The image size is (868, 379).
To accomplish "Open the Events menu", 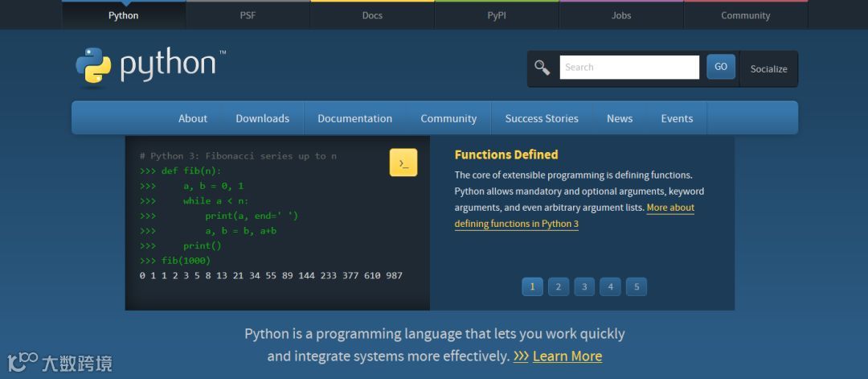I will (677, 118).
